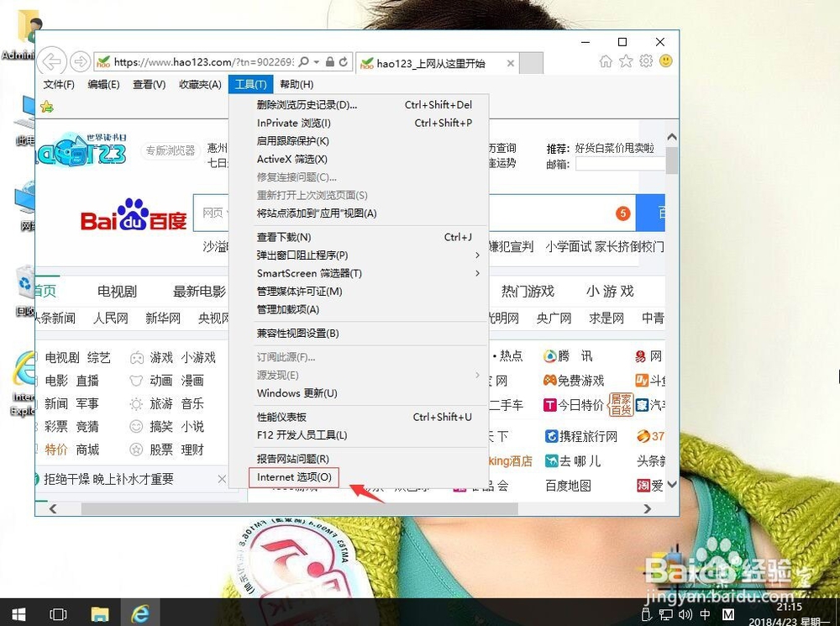The height and width of the screenshot is (626, 840).
Task: Click Internet Explorer taskbar icon
Action: pos(140,613)
